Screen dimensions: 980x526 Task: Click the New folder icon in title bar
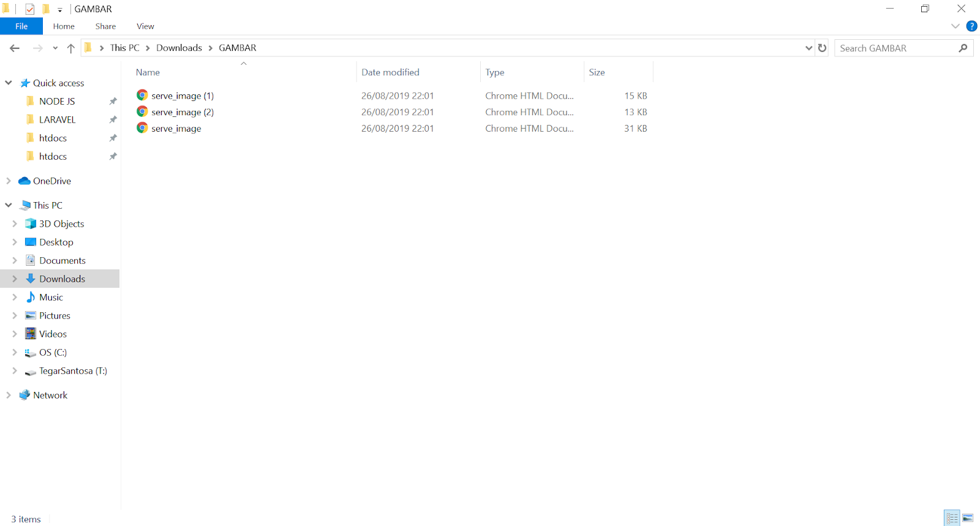[45, 9]
